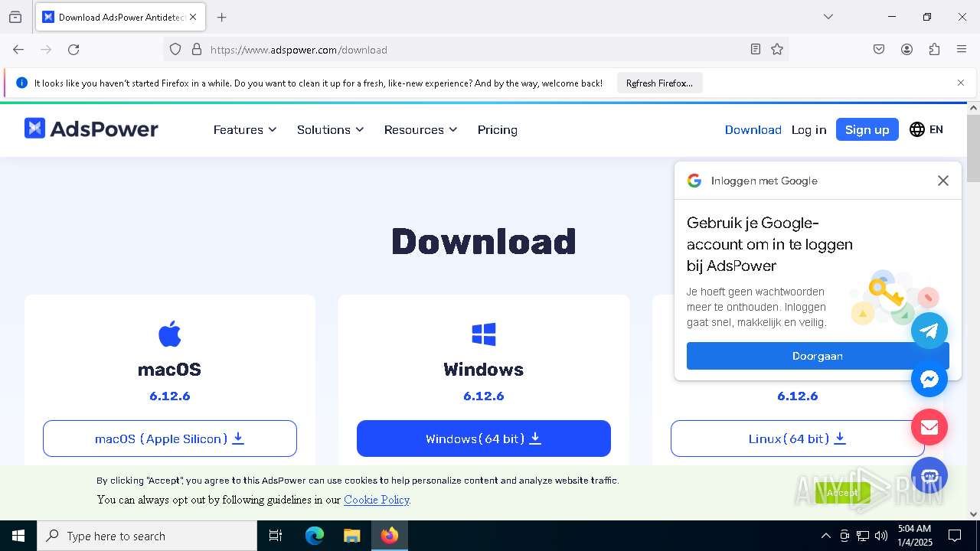Open Firefox application menu
Screen dimensions: 980x551
(x=962, y=49)
